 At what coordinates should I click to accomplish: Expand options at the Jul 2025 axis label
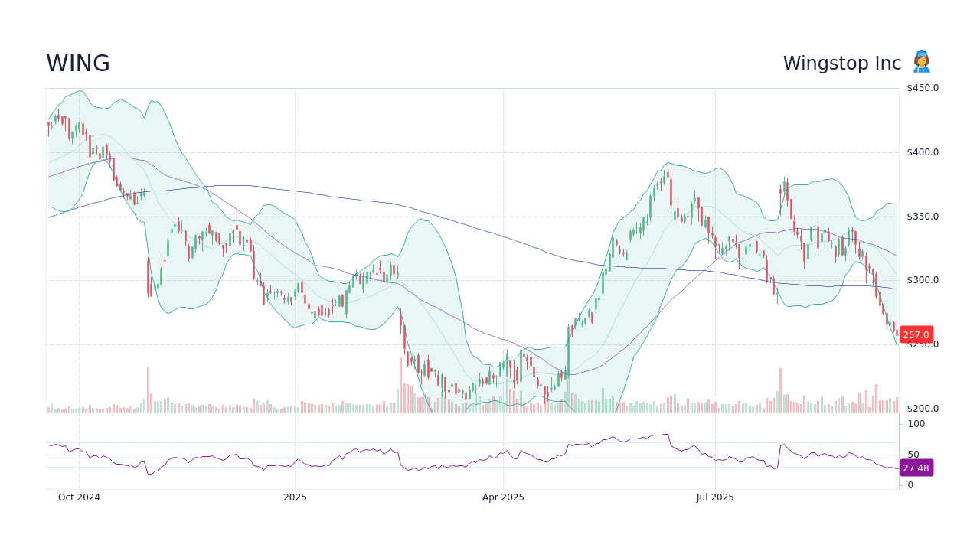coord(714,497)
